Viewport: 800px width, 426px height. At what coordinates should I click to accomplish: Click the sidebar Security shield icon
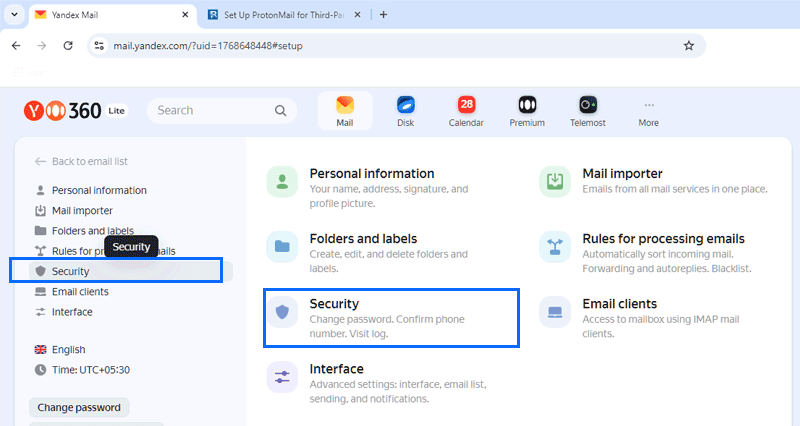click(41, 271)
